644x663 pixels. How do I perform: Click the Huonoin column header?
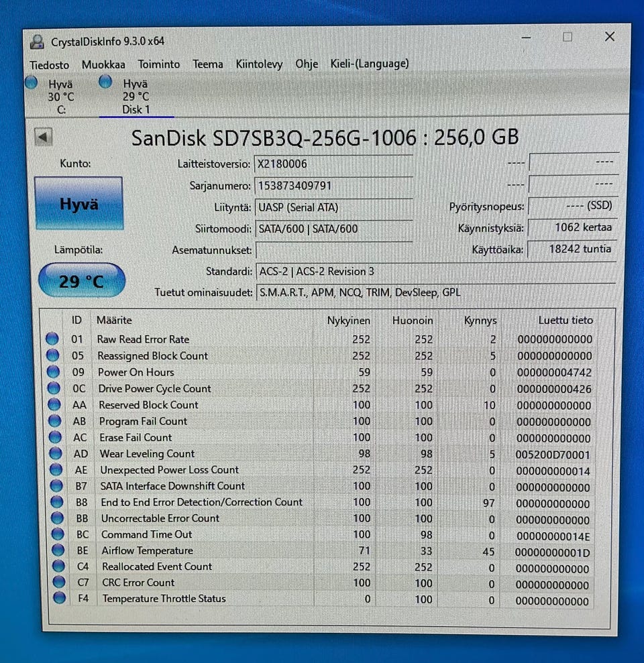coord(412,320)
